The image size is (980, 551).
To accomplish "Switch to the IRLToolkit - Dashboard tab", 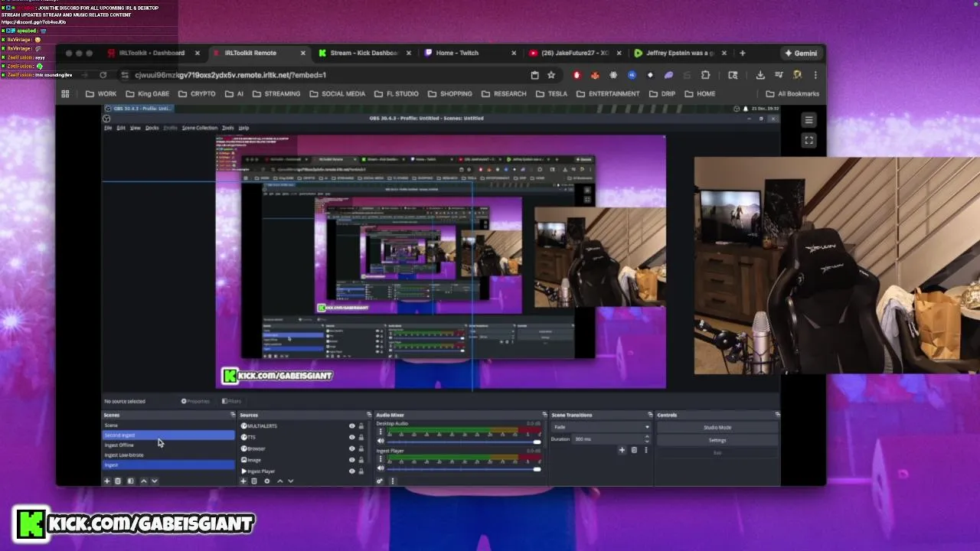I will 152,53.
